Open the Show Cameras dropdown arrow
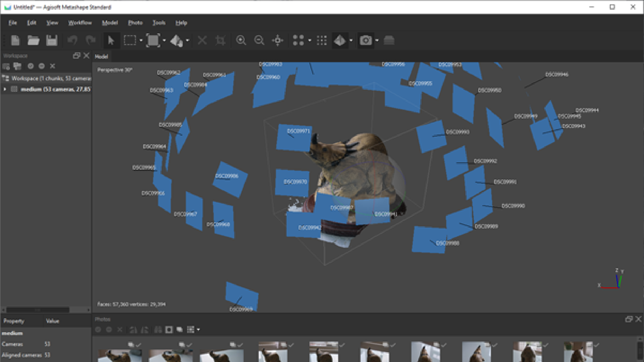644x362 pixels. pos(377,41)
